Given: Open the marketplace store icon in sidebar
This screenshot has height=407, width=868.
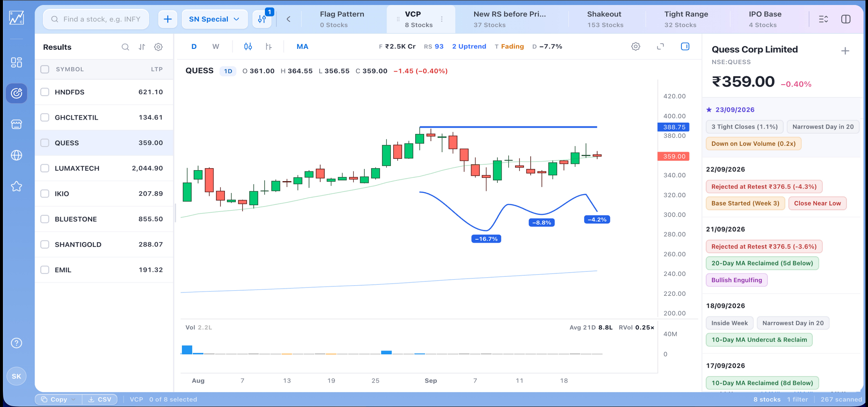Looking at the screenshot, I should click(x=16, y=124).
